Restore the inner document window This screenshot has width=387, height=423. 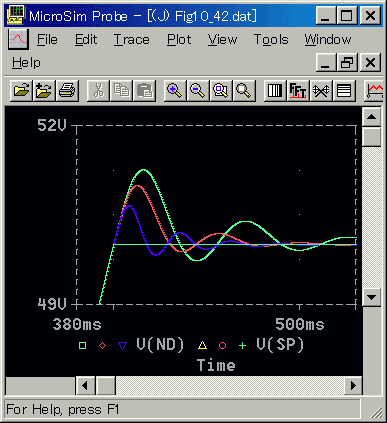click(x=347, y=62)
